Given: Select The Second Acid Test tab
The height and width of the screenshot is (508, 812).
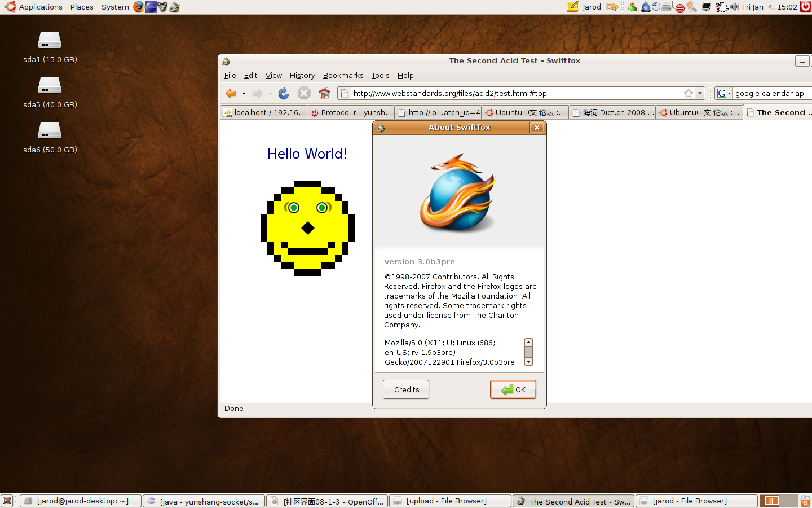Looking at the screenshot, I should (x=778, y=112).
